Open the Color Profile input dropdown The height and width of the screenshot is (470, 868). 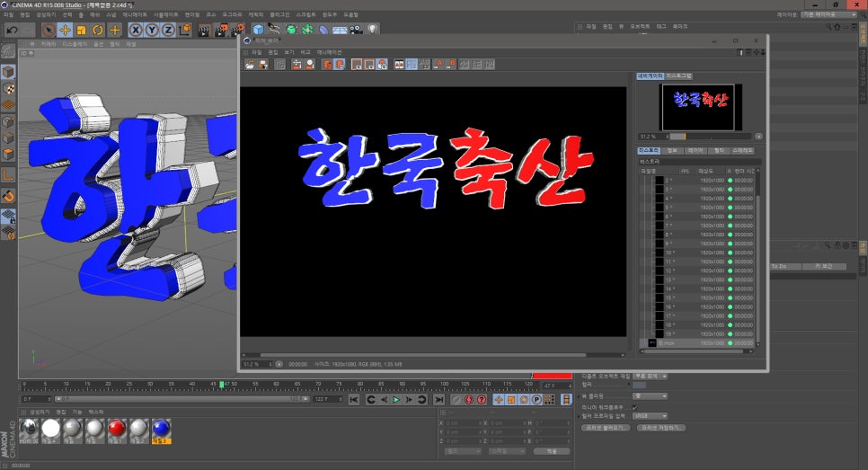[x=650, y=416]
